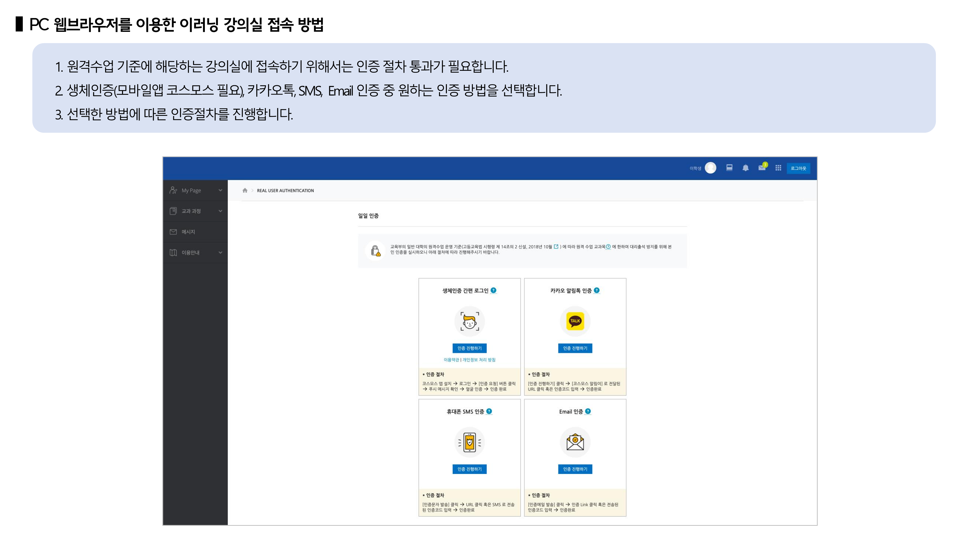
Task: Start biometric 인증 진행하기 button
Action: (469, 348)
